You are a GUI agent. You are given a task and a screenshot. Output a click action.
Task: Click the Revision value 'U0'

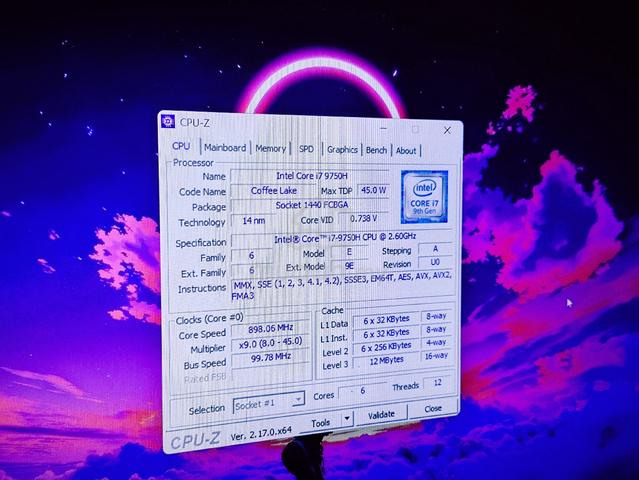[x=435, y=262]
